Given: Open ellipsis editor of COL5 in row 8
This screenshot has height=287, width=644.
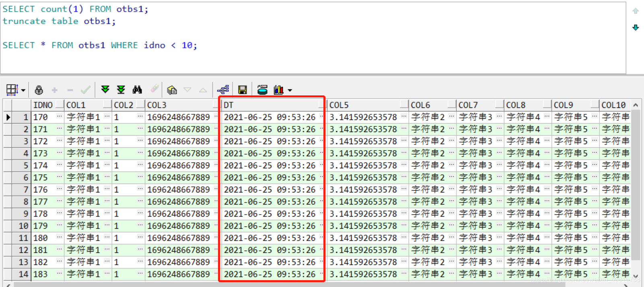Looking at the screenshot, I should coord(403,201).
